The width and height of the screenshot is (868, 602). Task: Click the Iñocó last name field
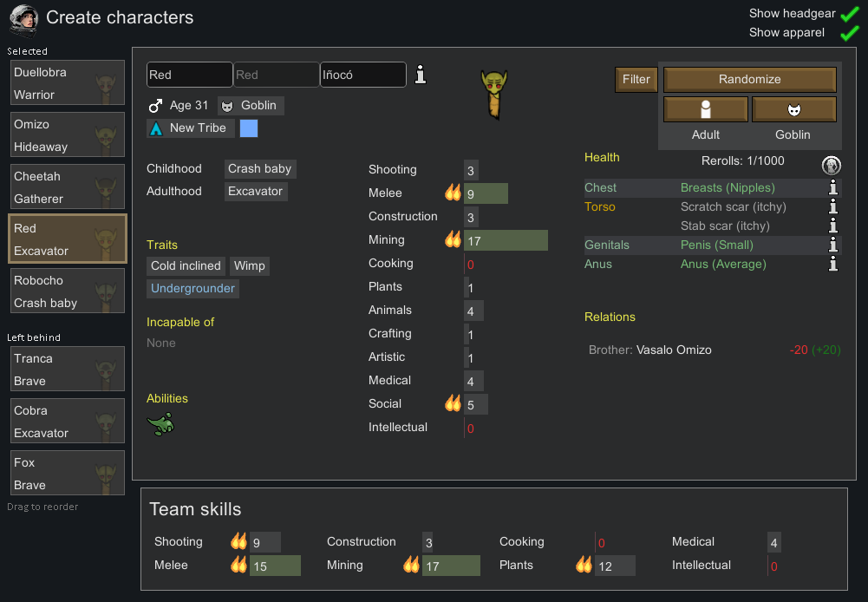tap(363, 75)
